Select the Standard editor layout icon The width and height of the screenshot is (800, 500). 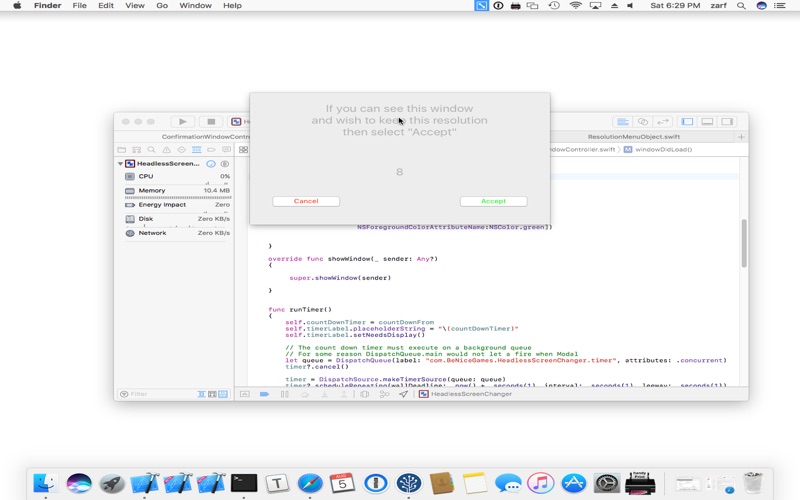622,122
